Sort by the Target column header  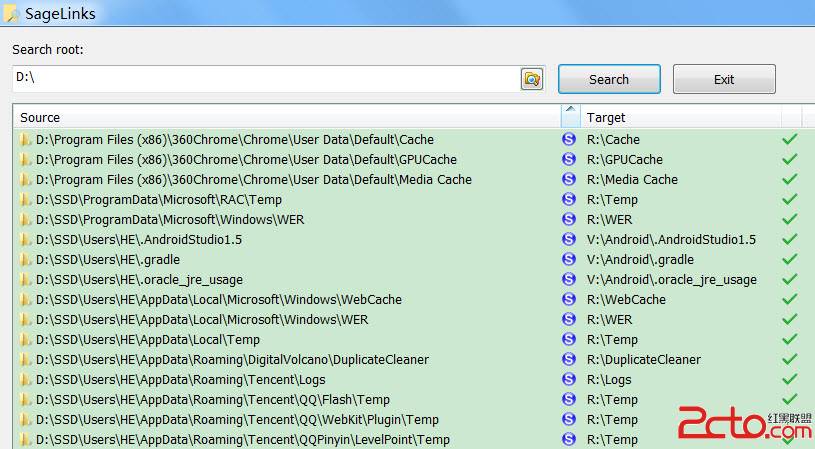(x=681, y=117)
